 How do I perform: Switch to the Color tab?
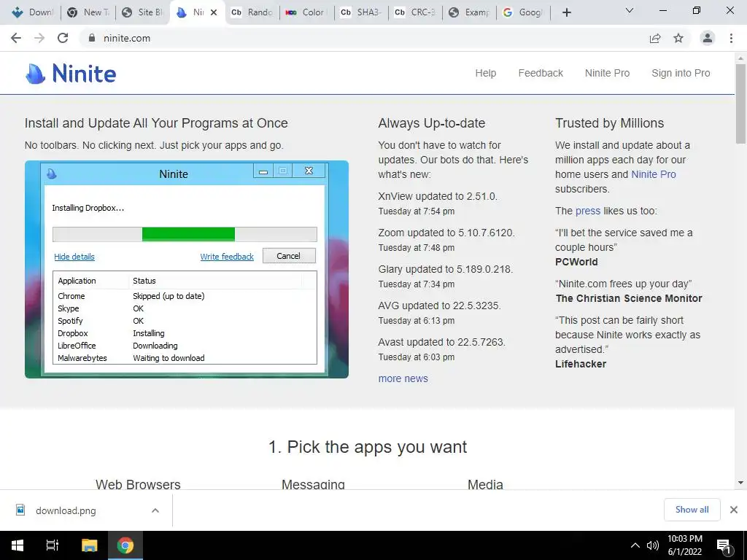tap(306, 12)
